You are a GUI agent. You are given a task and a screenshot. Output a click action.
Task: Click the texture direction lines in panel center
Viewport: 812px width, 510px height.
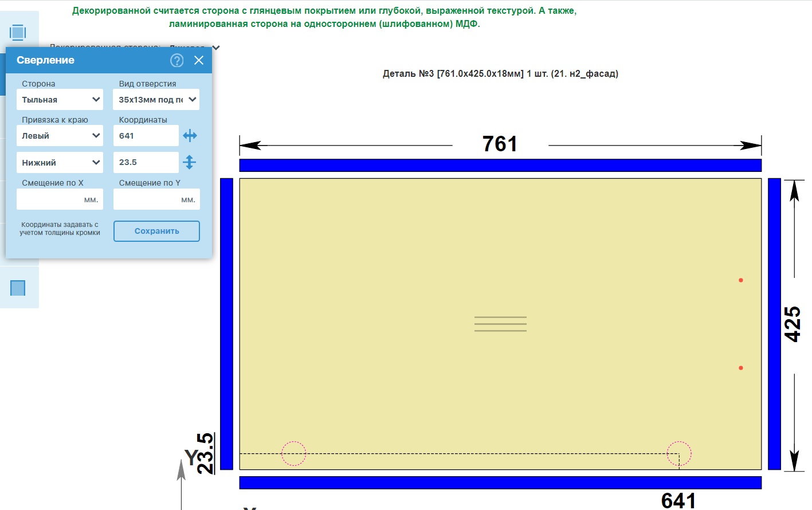500,324
